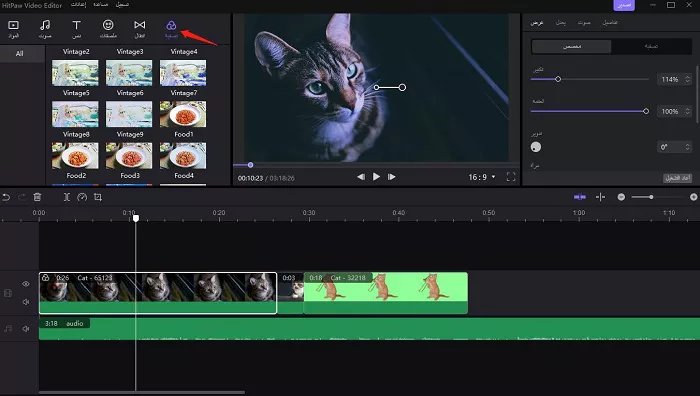700x396 pixels.
Task: Mute the video track speaker icon
Action: pyautogui.click(x=26, y=302)
